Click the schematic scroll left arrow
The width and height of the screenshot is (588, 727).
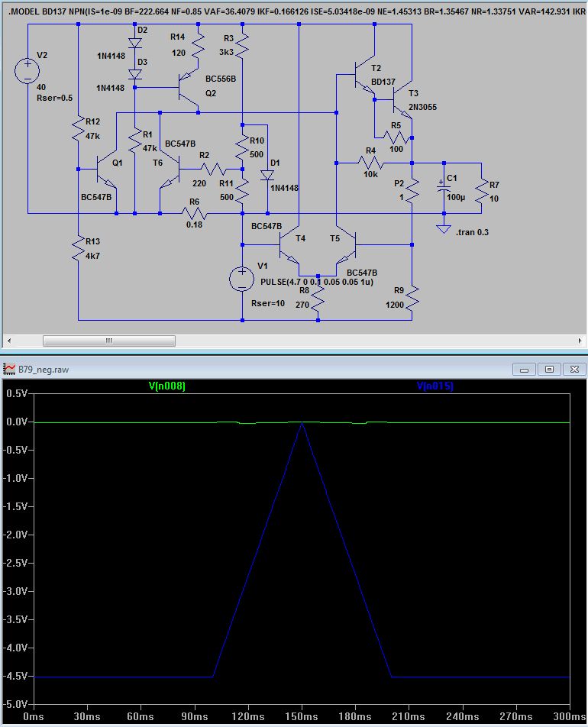tap(9, 341)
